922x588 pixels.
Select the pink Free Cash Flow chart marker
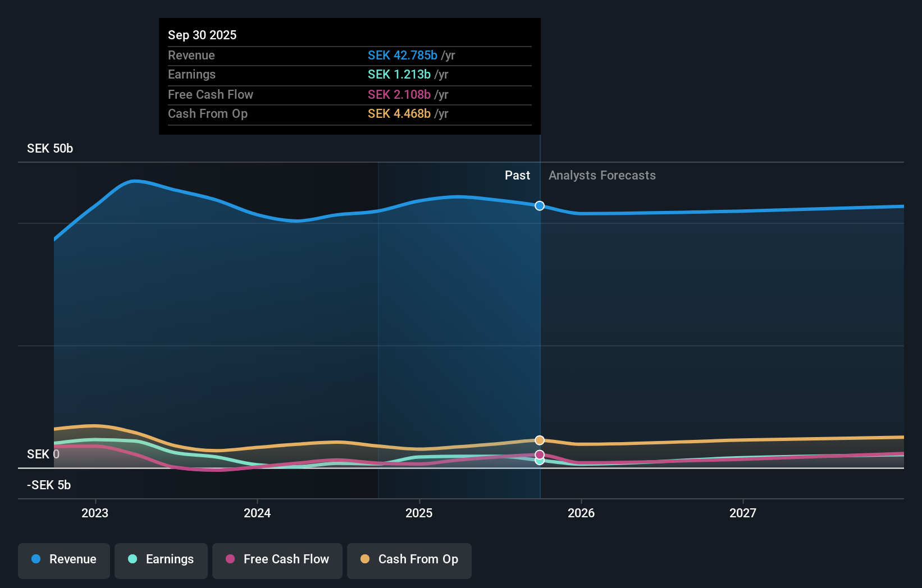click(x=540, y=454)
